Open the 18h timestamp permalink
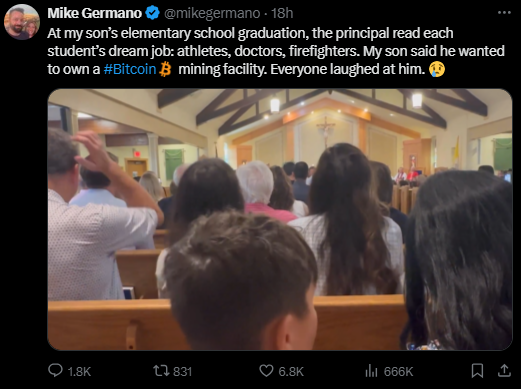The width and height of the screenshot is (521, 389). (282, 13)
